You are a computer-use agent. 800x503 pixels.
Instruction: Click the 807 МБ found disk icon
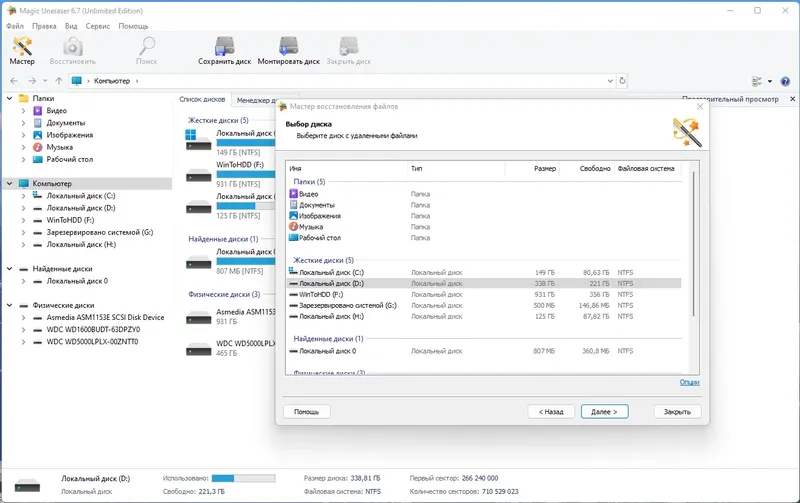(x=198, y=263)
